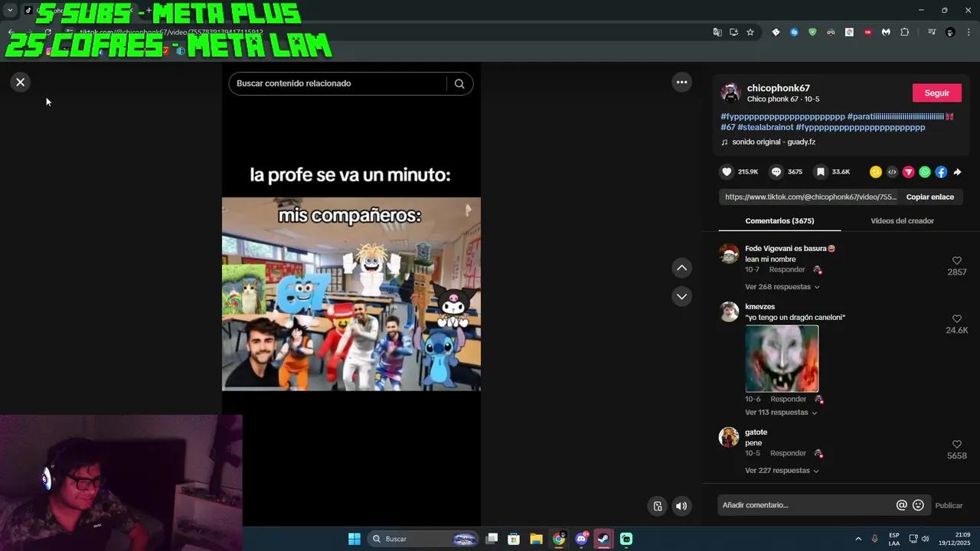The width and height of the screenshot is (980, 551).
Task: Click Copiar enlace button
Action: pos(929,197)
